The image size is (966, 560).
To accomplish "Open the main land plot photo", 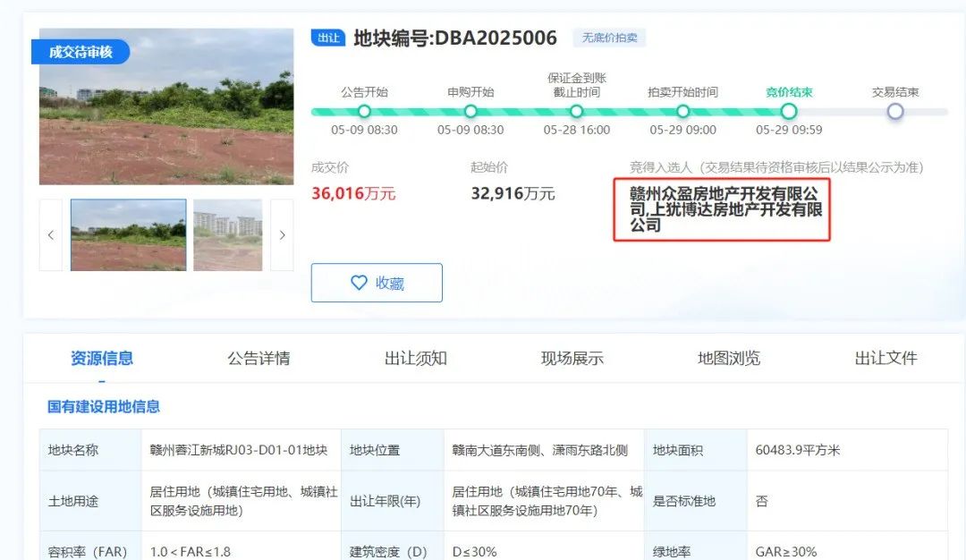I will (166, 106).
